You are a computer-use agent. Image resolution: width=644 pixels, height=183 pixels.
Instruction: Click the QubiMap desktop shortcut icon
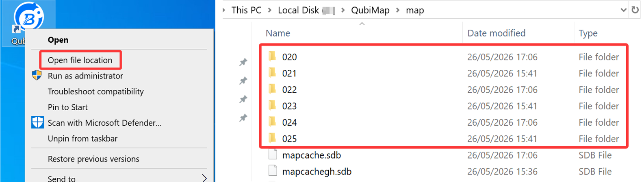[x=28, y=16]
